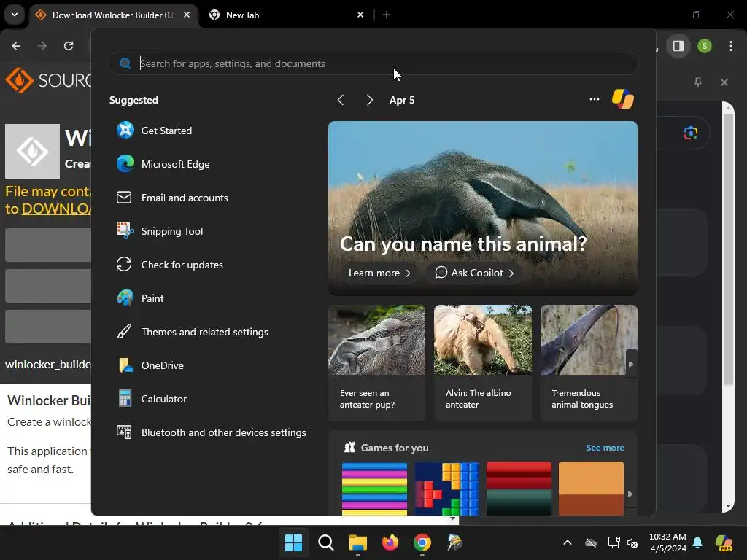Viewport: 747px width, 560px height.
Task: Open Google Lens icon in side panel
Action: 690,133
